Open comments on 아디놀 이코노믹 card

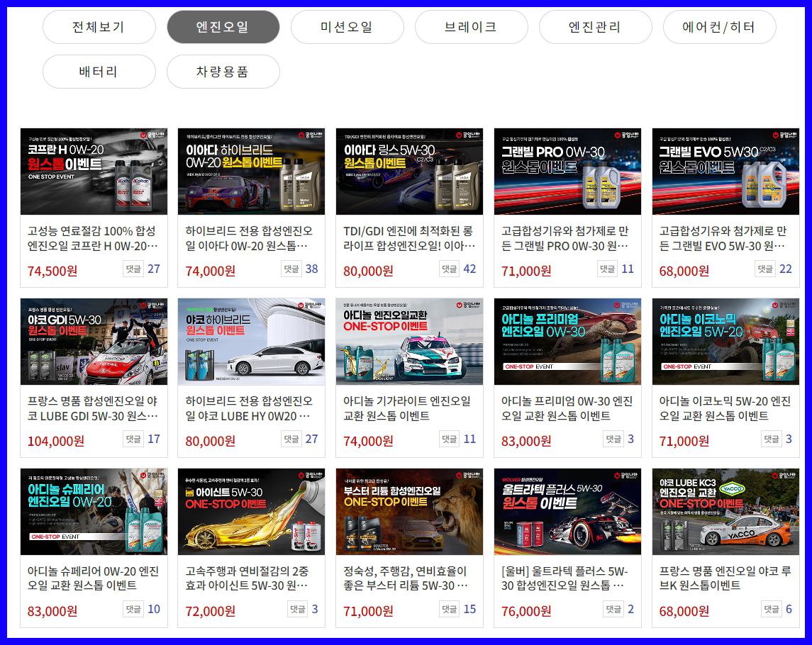(x=777, y=439)
